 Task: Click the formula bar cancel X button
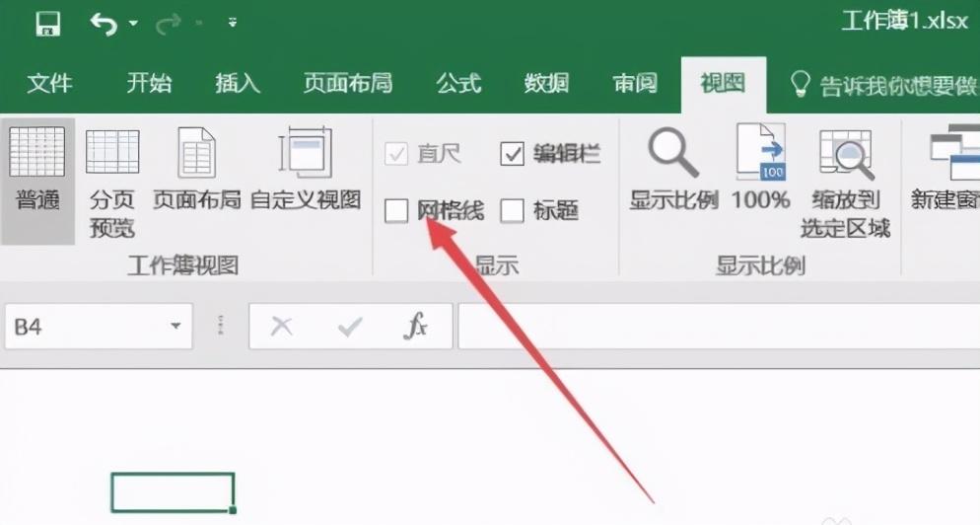[x=282, y=326]
